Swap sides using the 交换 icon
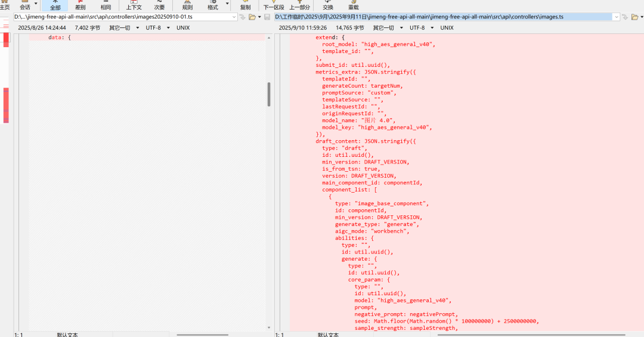Screen dimensions: 644x337 click(x=328, y=6)
